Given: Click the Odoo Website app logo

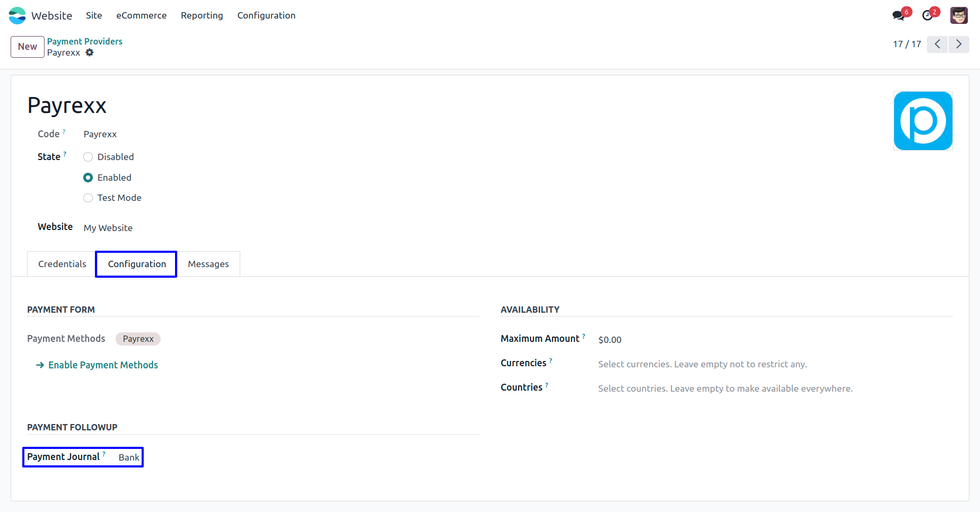Looking at the screenshot, I should (17, 15).
